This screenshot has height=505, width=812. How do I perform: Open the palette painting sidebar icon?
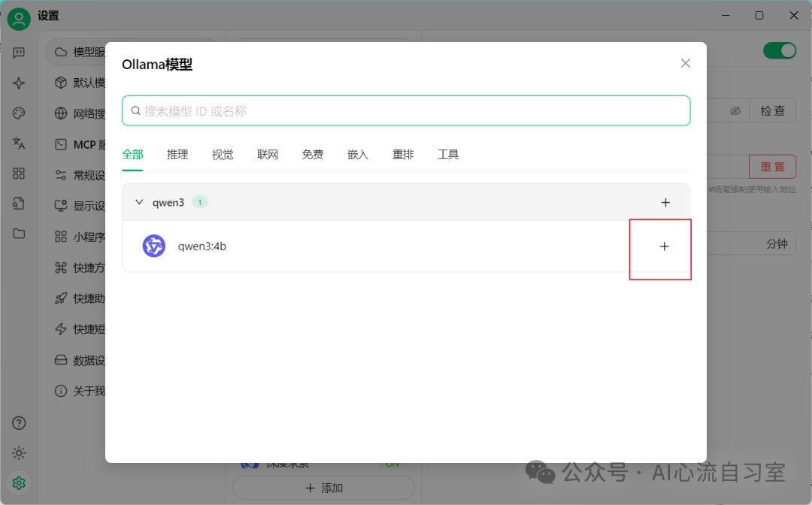click(19, 113)
